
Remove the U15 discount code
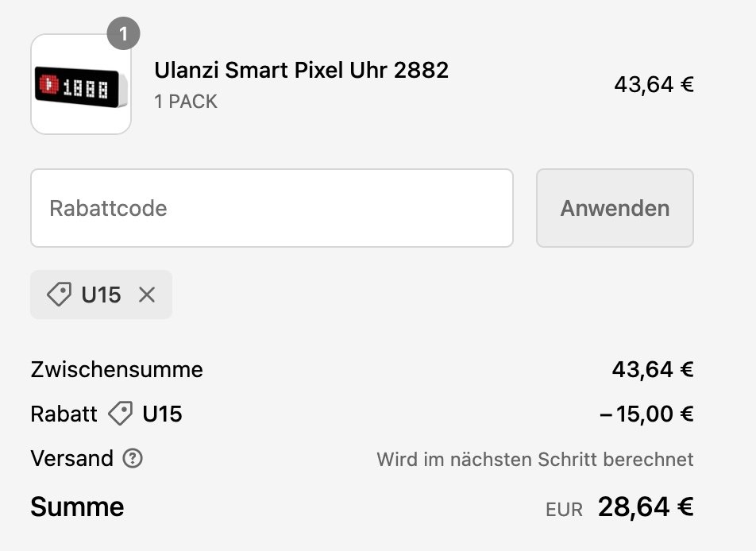coord(147,295)
